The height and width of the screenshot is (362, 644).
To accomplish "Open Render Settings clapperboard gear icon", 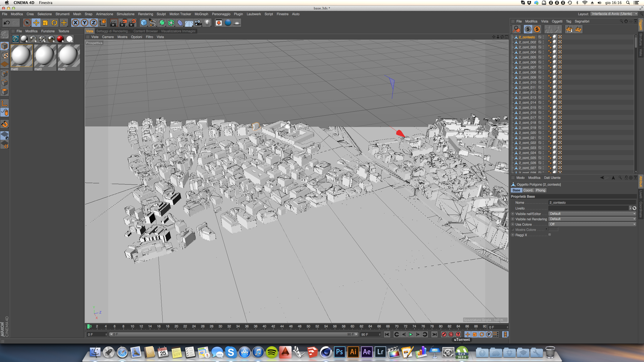I will pyautogui.click(x=132, y=23).
